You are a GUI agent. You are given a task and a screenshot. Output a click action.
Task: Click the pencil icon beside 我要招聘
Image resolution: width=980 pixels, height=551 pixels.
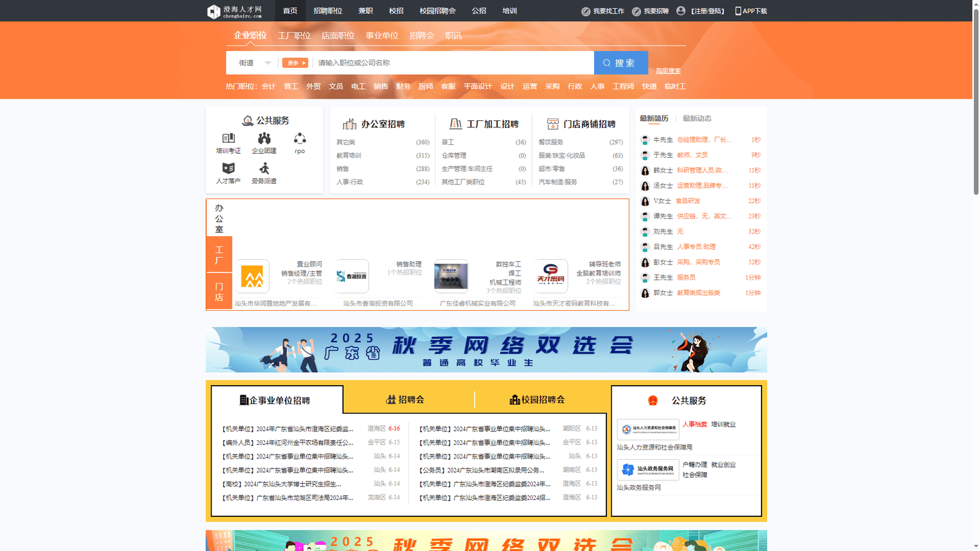pos(636,11)
